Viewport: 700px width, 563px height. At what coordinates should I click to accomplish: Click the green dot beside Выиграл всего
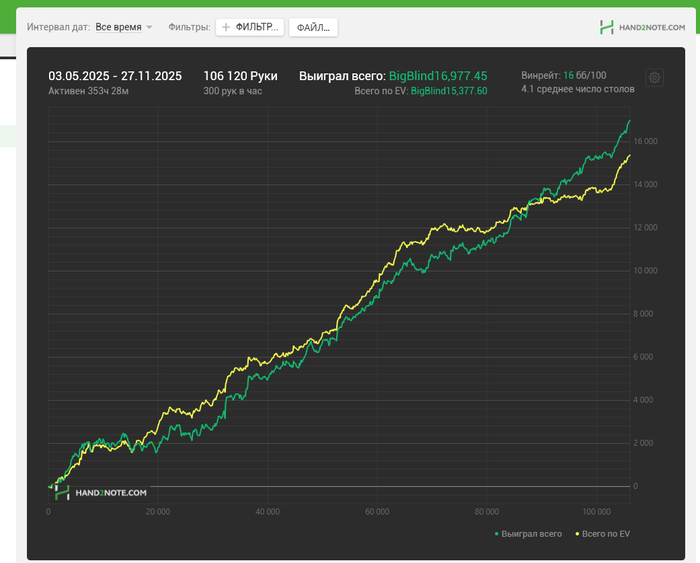[496, 534]
